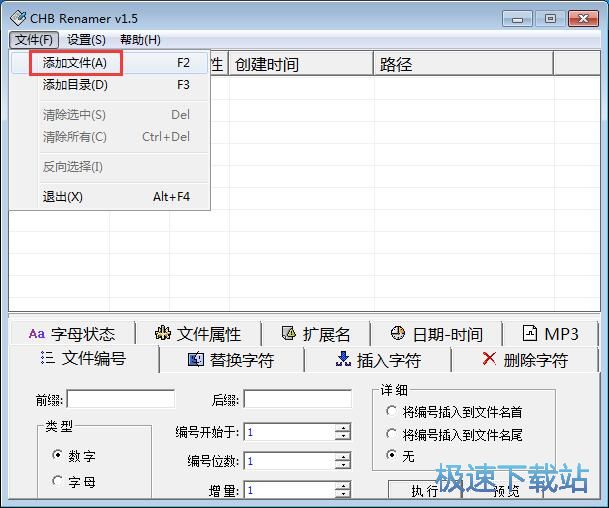Decrease 编号开始于 value with down arrow

(343, 436)
